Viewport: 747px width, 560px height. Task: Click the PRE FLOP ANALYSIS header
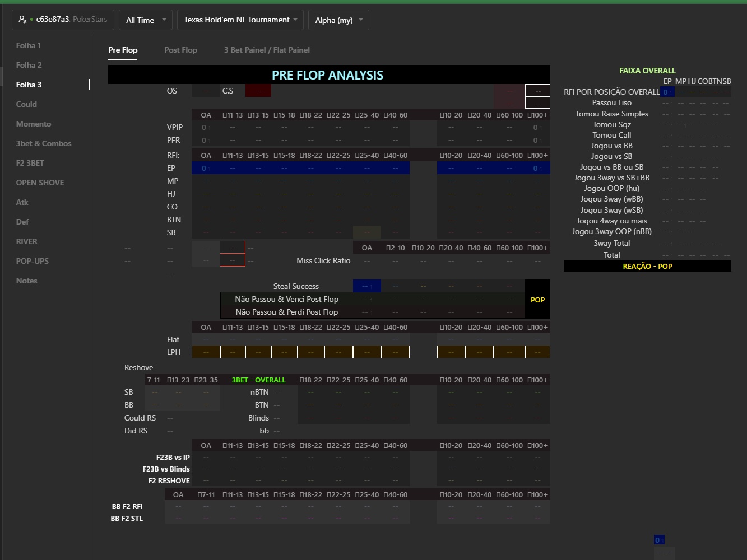[329, 75]
